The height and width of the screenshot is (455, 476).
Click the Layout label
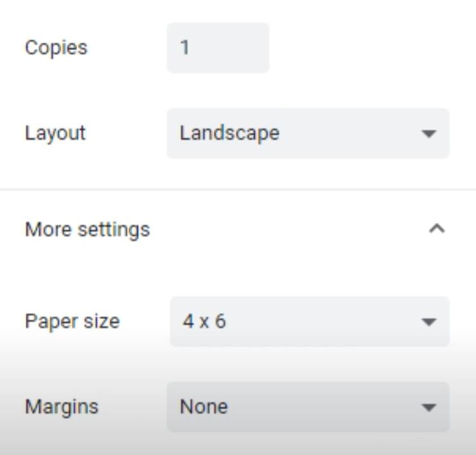pyautogui.click(x=55, y=134)
